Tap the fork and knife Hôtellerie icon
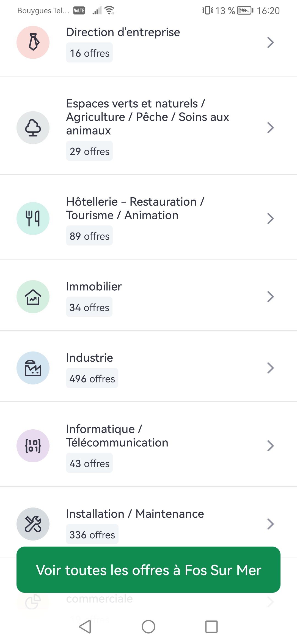Image resolution: width=297 pixels, height=644 pixels. (x=33, y=219)
